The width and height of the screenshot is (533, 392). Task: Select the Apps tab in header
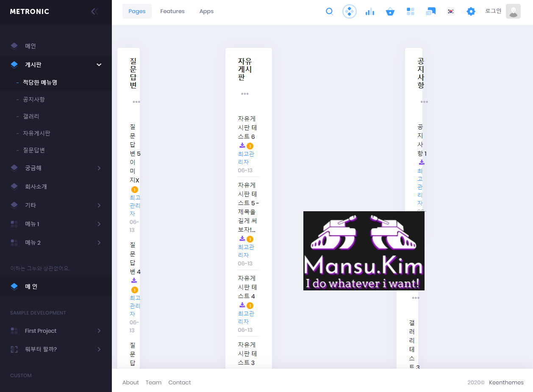point(206,11)
